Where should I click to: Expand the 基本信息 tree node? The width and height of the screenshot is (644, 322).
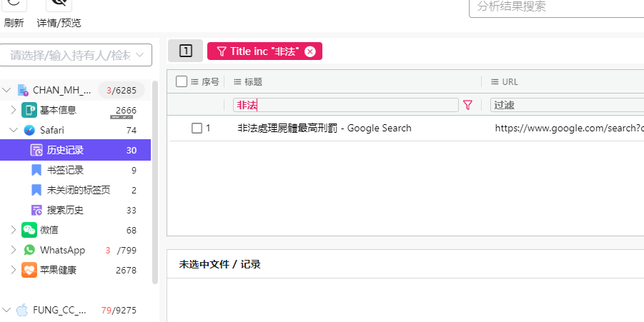click(x=13, y=111)
